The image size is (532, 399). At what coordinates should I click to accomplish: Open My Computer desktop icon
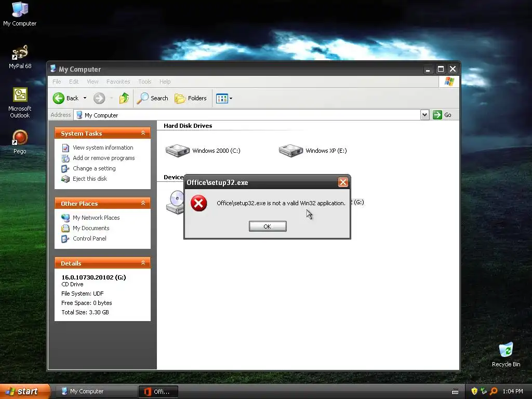[20, 14]
